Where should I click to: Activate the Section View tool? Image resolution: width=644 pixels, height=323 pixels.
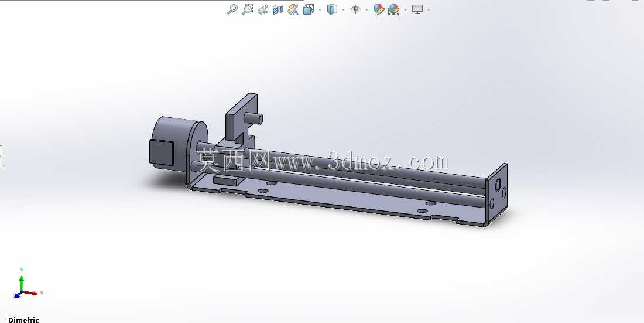coord(278,9)
